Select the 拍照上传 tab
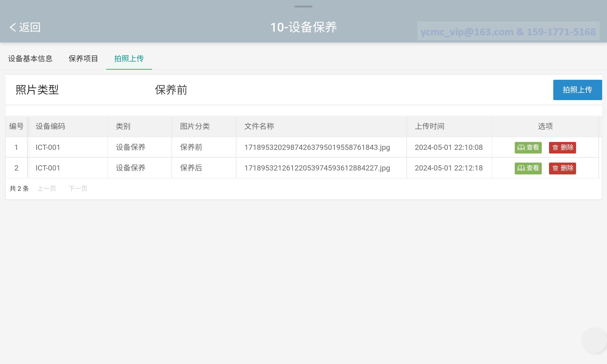Image resolution: width=607 pixels, height=364 pixels. click(129, 59)
